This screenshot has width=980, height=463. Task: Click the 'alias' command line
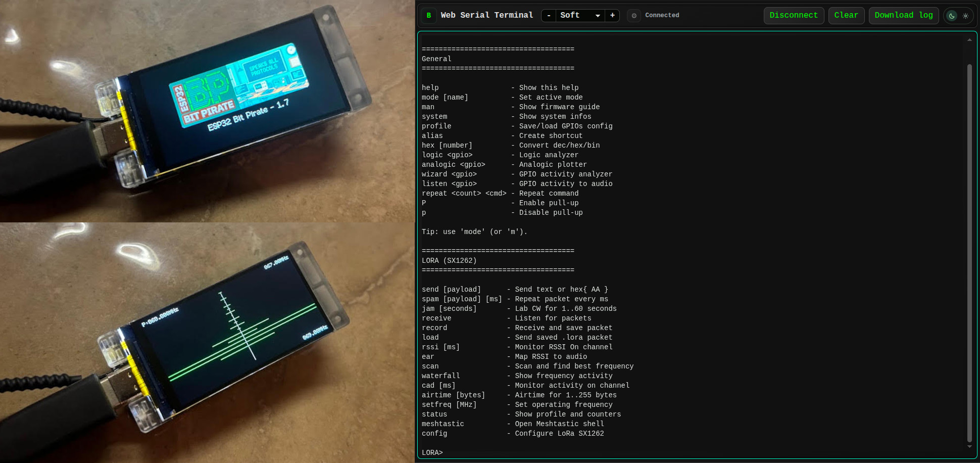coord(502,136)
